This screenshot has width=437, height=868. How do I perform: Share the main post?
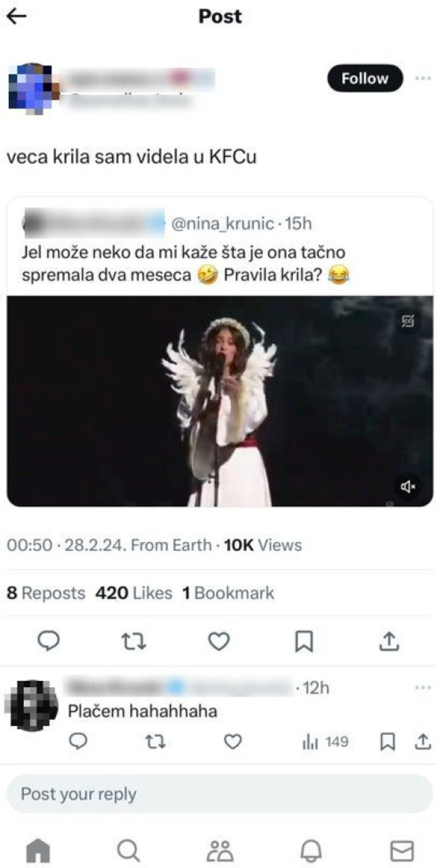tap(389, 641)
